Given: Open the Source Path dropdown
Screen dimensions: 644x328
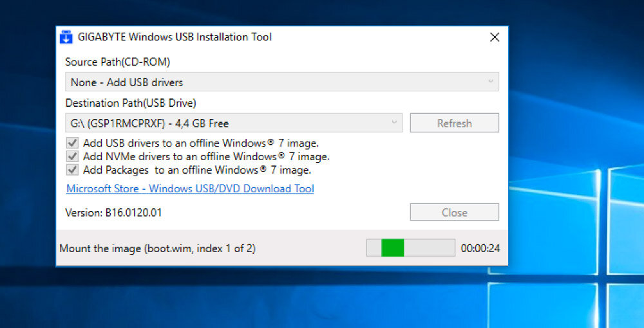Looking at the screenshot, I should point(282,82).
